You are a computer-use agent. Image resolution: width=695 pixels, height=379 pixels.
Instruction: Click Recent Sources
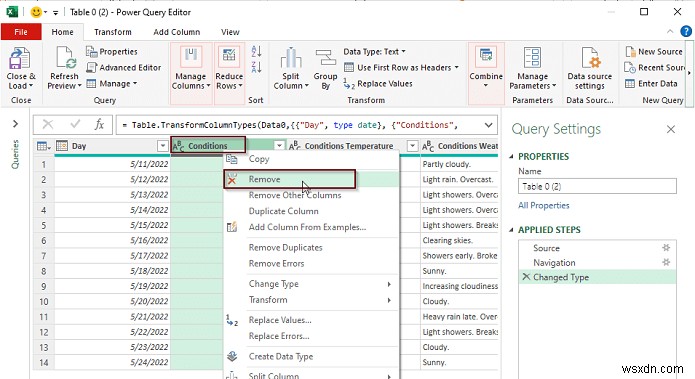pyautogui.click(x=654, y=68)
